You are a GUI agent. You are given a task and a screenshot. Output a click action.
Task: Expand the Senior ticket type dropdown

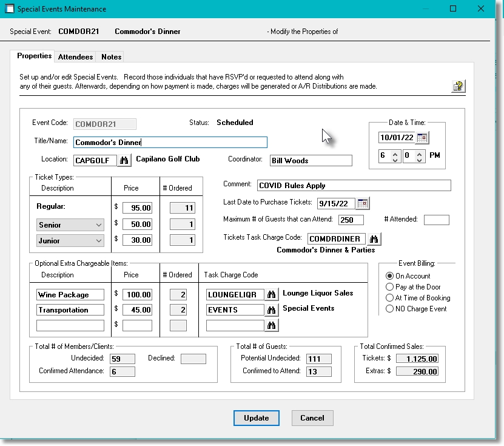tap(99, 225)
